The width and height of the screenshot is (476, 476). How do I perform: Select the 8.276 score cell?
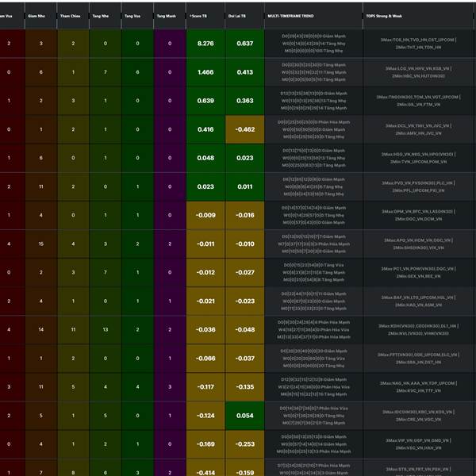(x=205, y=44)
